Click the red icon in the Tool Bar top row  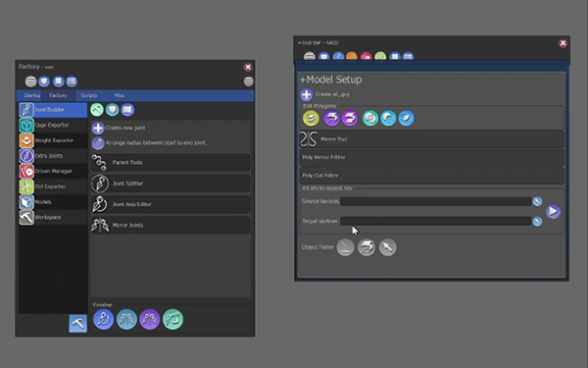tap(366, 56)
